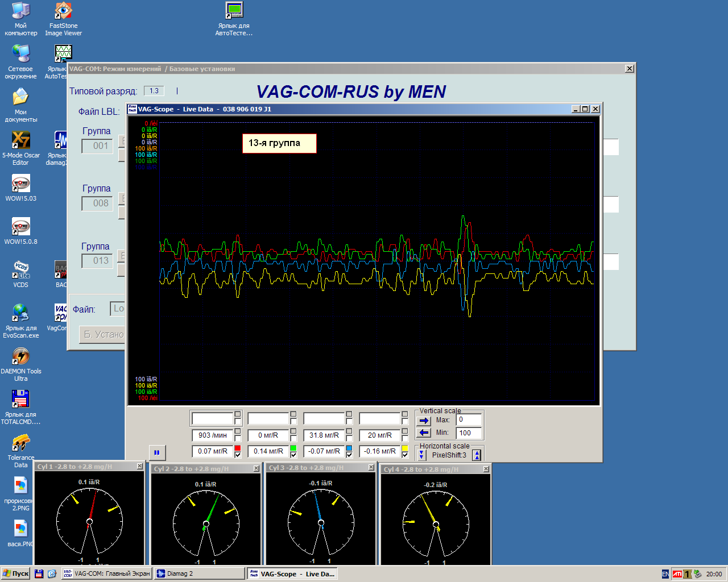This screenshot has height=582, width=728.
Task: Click the Группа 013 field
Action: pyautogui.click(x=97, y=261)
